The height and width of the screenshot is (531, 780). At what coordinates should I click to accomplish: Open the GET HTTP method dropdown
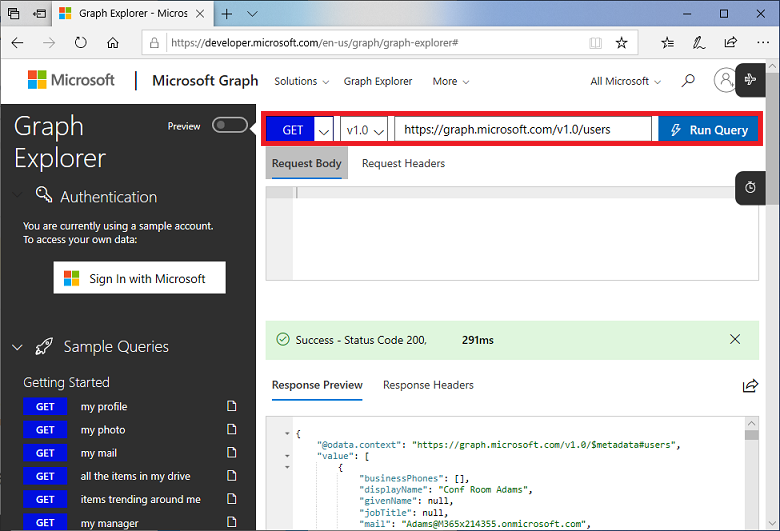point(323,130)
